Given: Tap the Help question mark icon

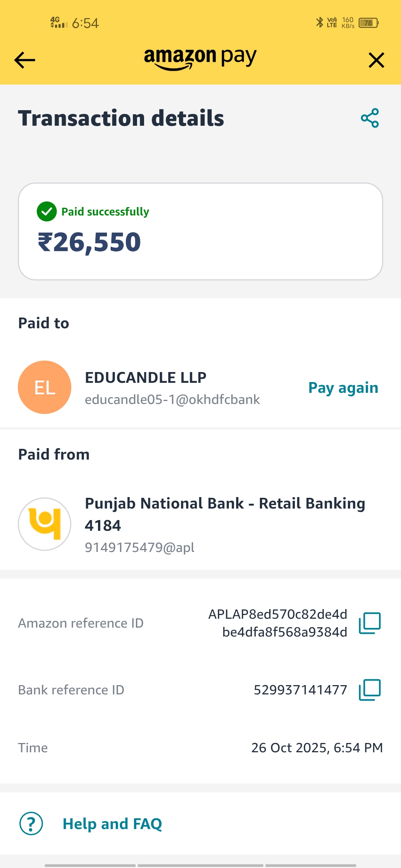Looking at the screenshot, I should pyautogui.click(x=31, y=824).
